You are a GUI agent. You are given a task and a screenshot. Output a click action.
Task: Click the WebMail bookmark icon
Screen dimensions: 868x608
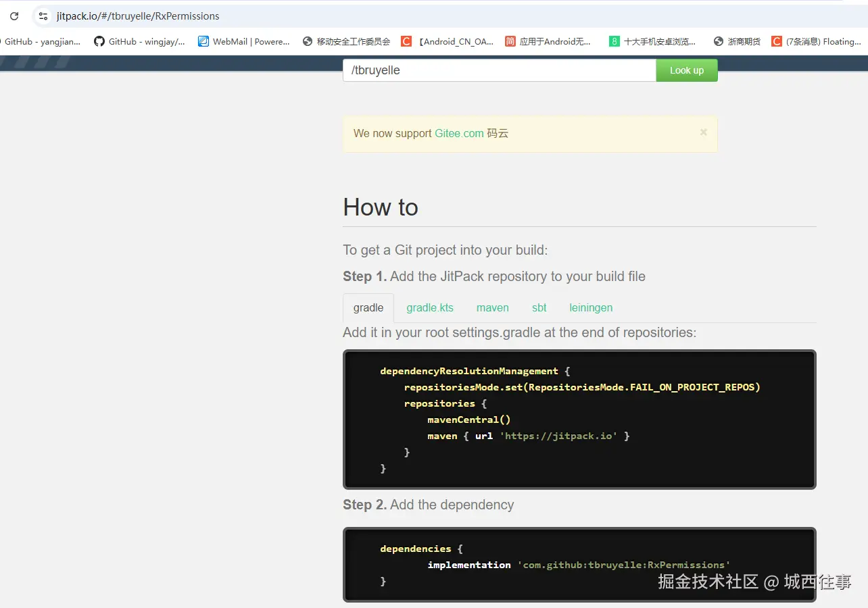tap(203, 41)
